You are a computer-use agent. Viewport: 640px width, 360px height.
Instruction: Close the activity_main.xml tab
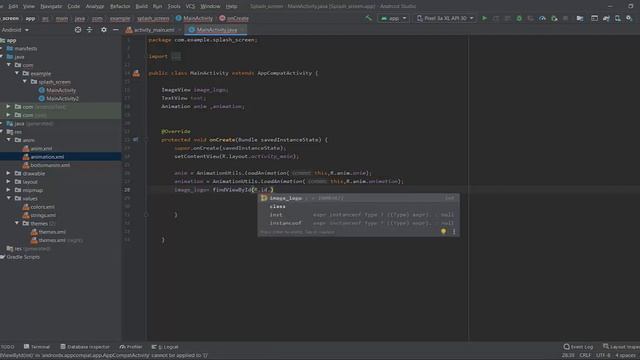180,30
